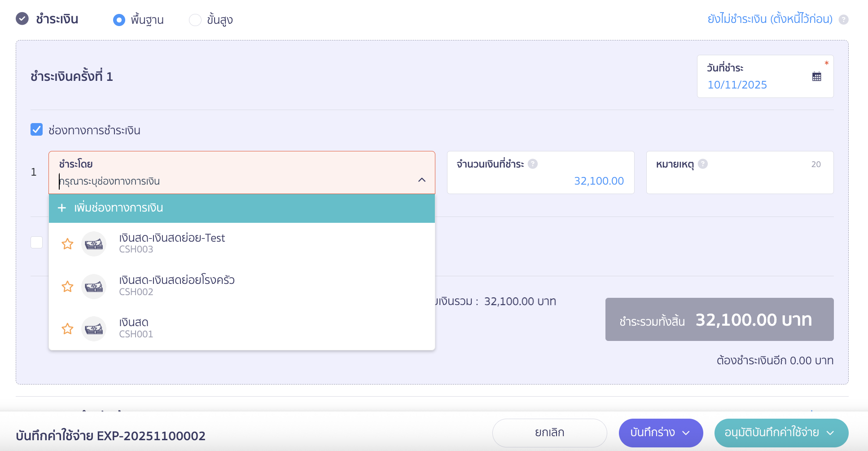
Task: Click the help icon beside หมายเหตุ
Action: click(x=703, y=164)
